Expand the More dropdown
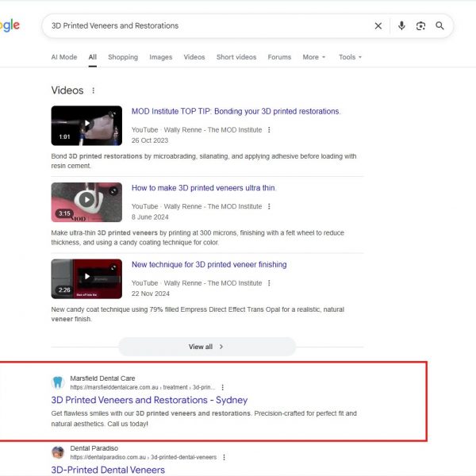The image size is (476, 476). [x=314, y=57]
